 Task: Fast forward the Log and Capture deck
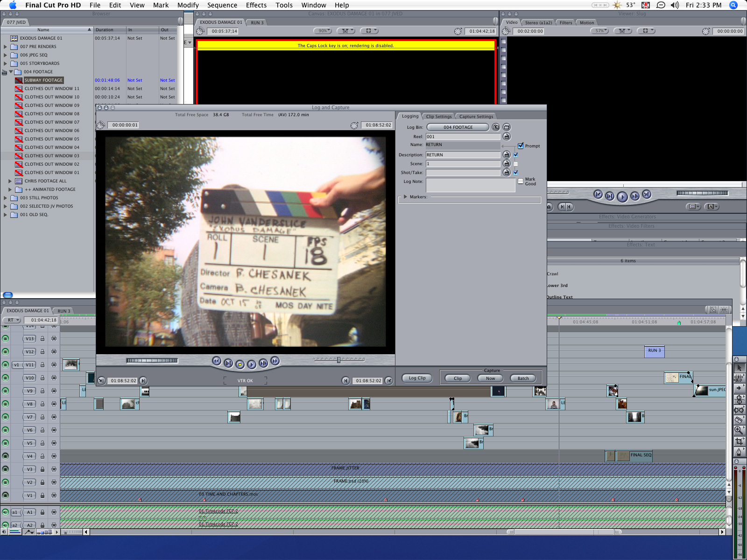pos(275,361)
